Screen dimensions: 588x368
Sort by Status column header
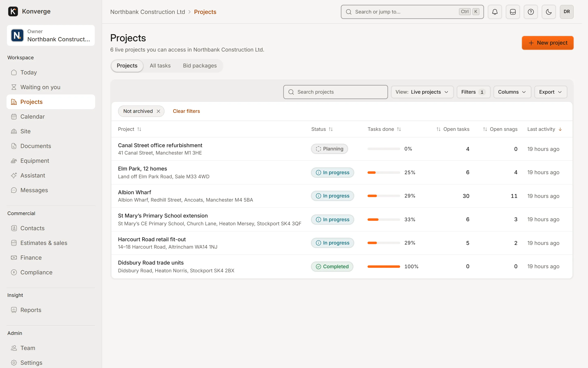click(322, 129)
